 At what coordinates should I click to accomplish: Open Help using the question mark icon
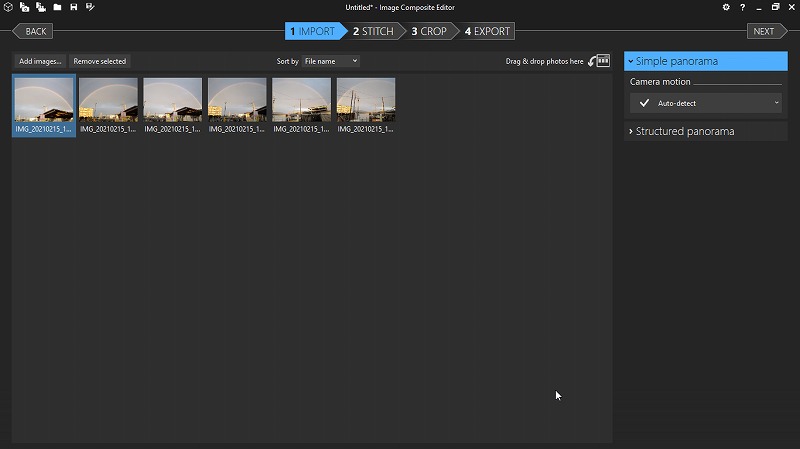(x=740, y=7)
